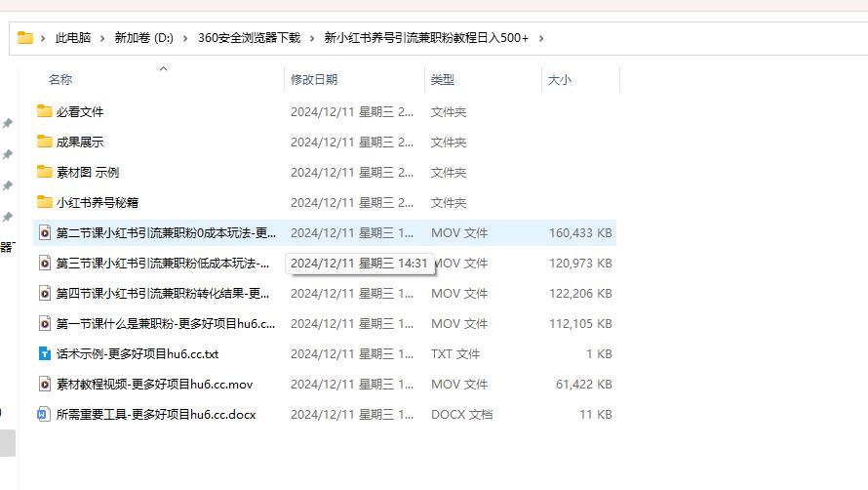Open the 小红书养号秘籍 folder icon
The width and height of the screenshot is (868, 490).
[x=44, y=202]
